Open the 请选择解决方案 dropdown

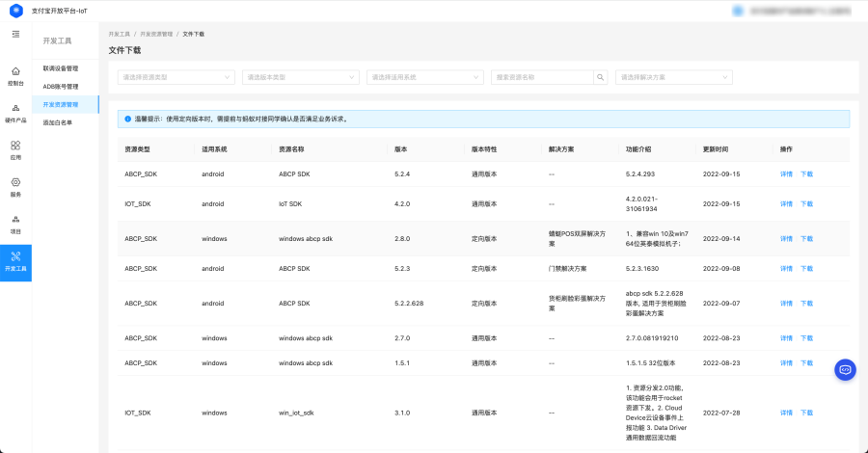pos(674,77)
